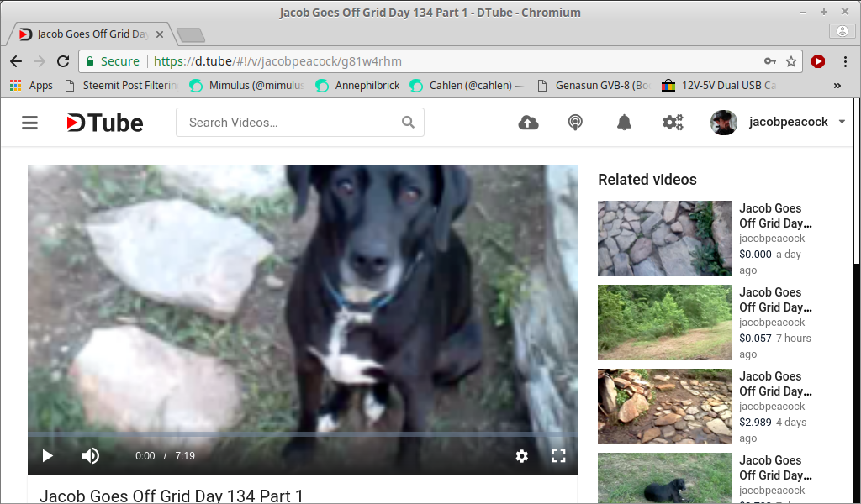Open Apps bookmark shortcut

pyautogui.click(x=31, y=85)
